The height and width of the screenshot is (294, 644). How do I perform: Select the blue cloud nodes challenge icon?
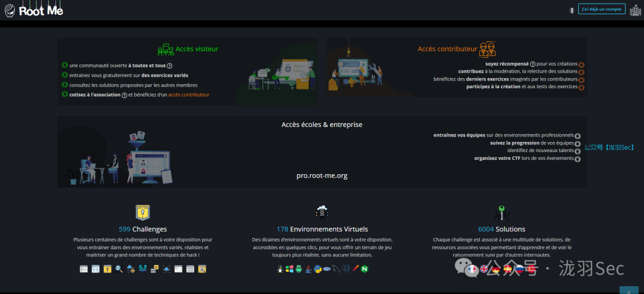tap(166, 269)
